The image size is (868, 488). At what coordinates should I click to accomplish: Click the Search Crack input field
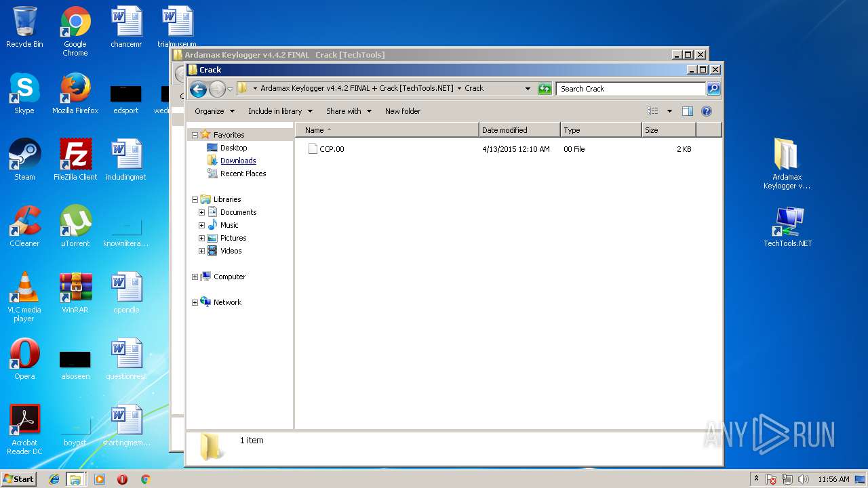click(631, 89)
